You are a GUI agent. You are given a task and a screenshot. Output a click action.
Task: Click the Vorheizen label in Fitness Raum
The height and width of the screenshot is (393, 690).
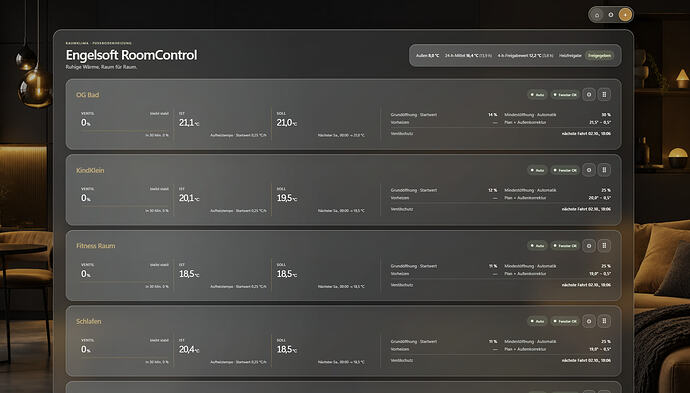click(400, 274)
